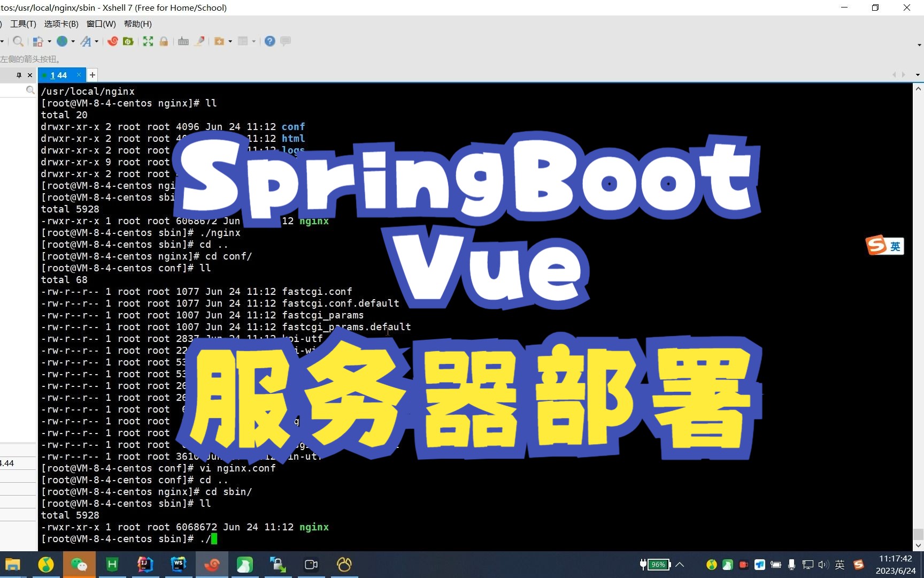Pin the session manager panel

tap(19, 75)
